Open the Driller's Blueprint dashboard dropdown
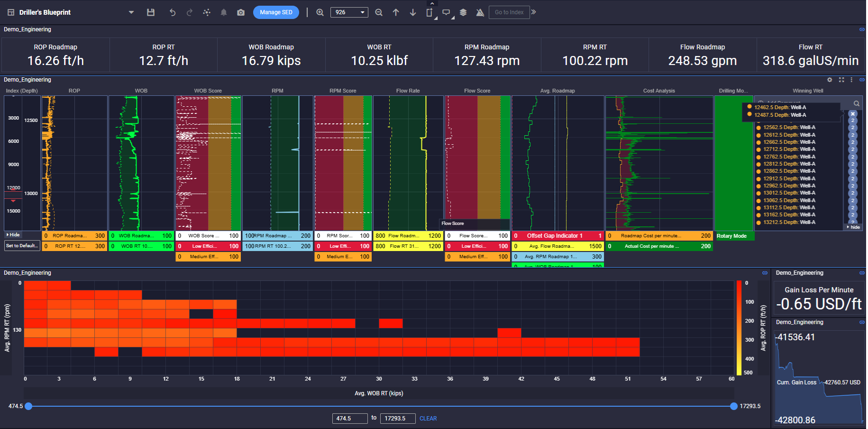Screen dimensions: 868x429 point(131,12)
